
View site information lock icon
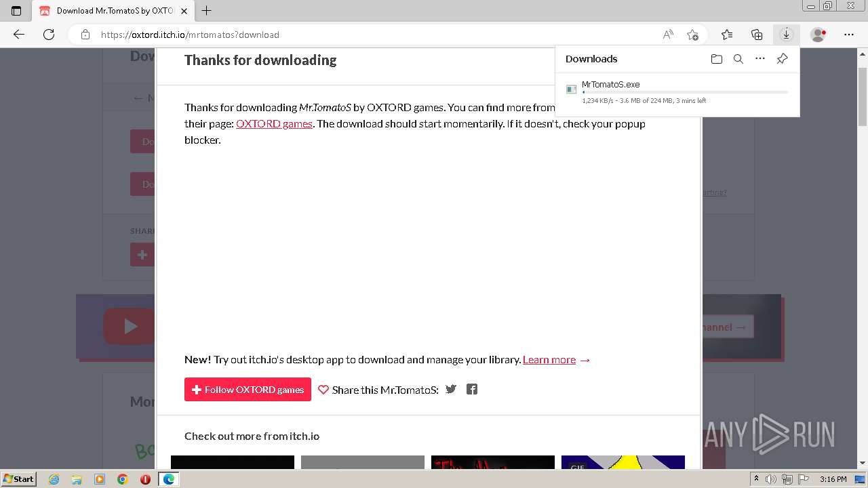tap(85, 35)
